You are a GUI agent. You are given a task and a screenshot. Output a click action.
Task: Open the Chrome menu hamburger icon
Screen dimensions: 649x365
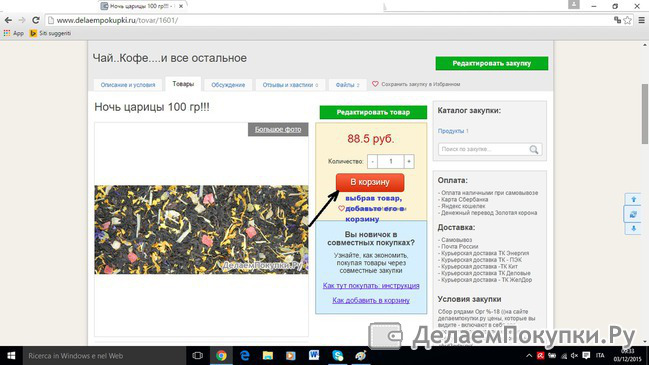point(641,20)
